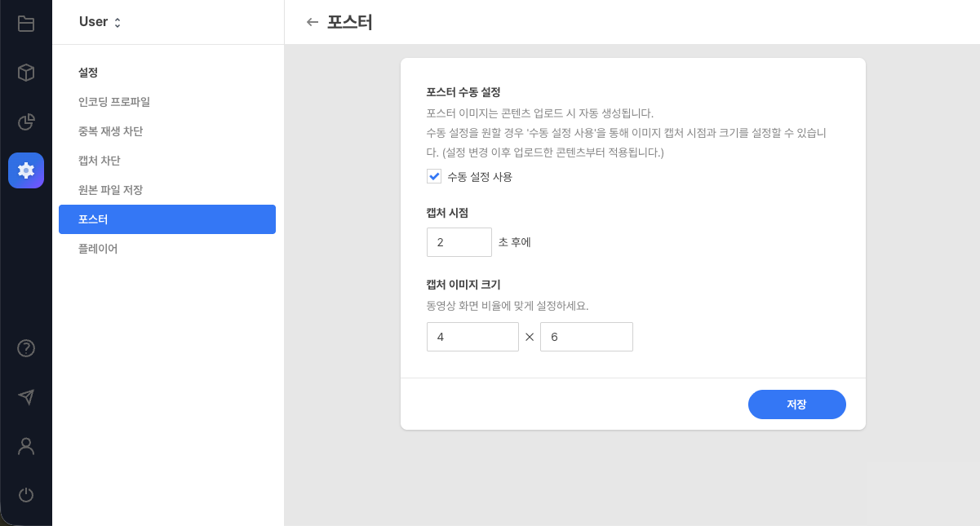
Task: Click the power logout icon at bottom
Action: point(25,495)
